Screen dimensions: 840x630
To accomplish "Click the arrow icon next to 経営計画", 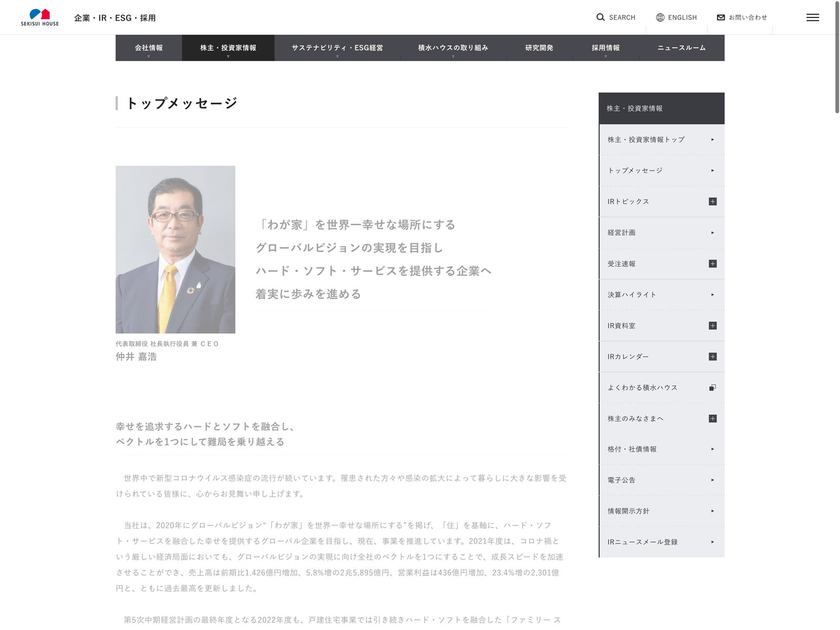I will click(712, 233).
